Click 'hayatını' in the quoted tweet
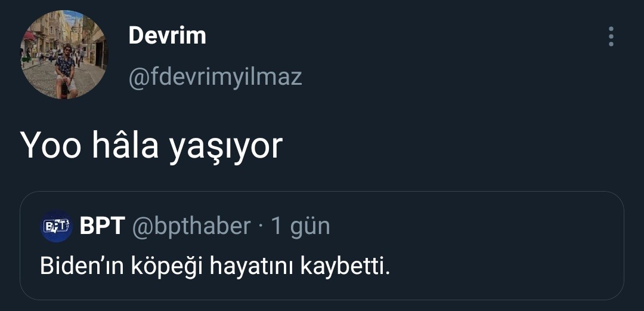644x311 pixels. click(252, 267)
